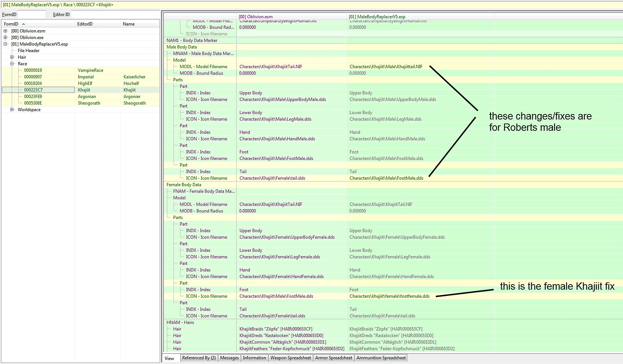The height and width of the screenshot is (364, 623).
Task: Open the Armor Spreadsheet tab
Action: point(334,358)
